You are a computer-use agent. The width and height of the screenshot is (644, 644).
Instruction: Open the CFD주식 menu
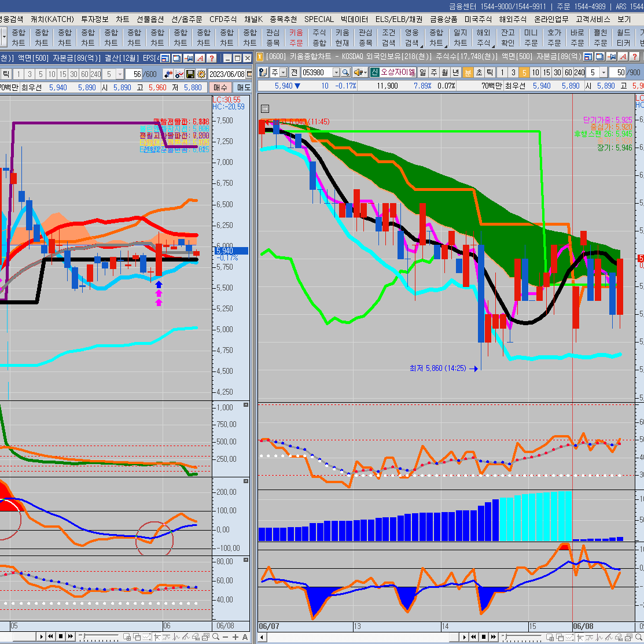coord(223,19)
